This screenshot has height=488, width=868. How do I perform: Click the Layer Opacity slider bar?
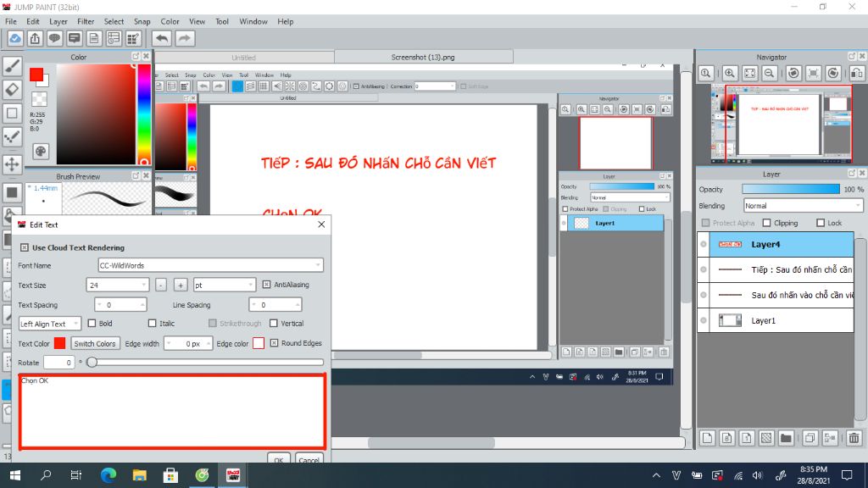[x=791, y=189]
